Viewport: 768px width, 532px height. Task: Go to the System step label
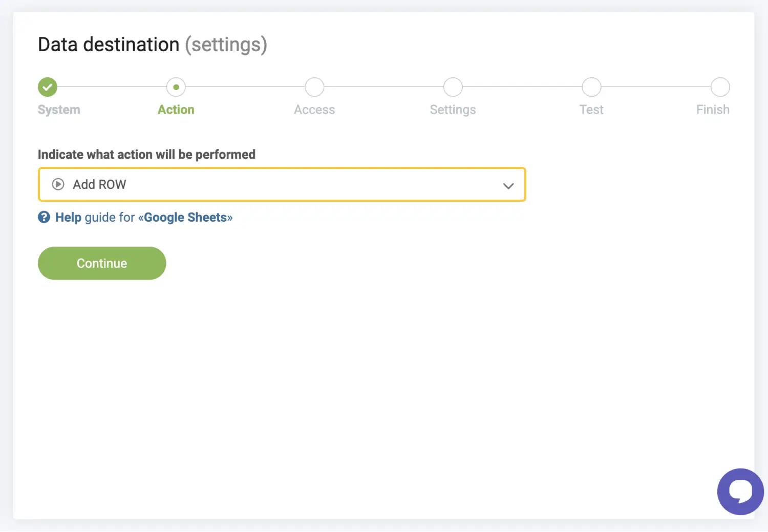pos(59,110)
